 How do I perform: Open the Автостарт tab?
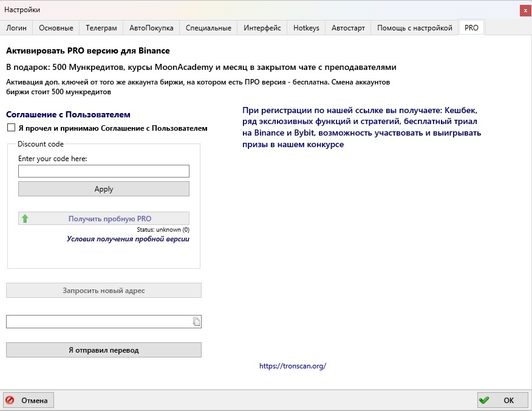348,28
